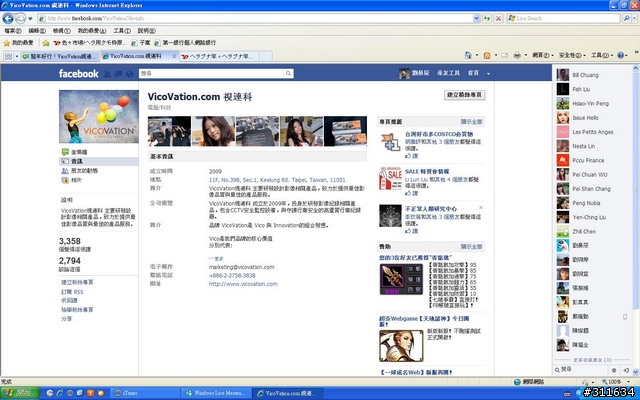Screen dimensions: 640x400
Task: Open the print options dropdown arrow
Action: click(525, 55)
